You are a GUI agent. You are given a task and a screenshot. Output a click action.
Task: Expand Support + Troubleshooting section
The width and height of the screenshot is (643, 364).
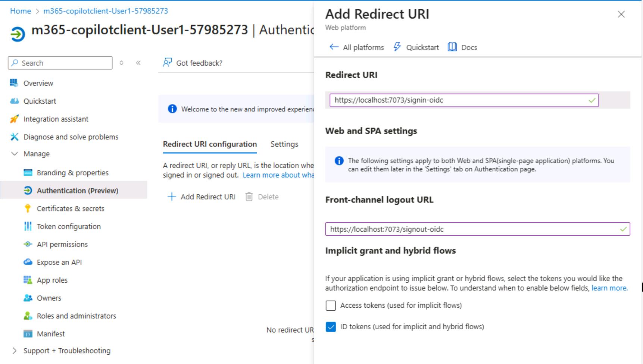click(15, 351)
